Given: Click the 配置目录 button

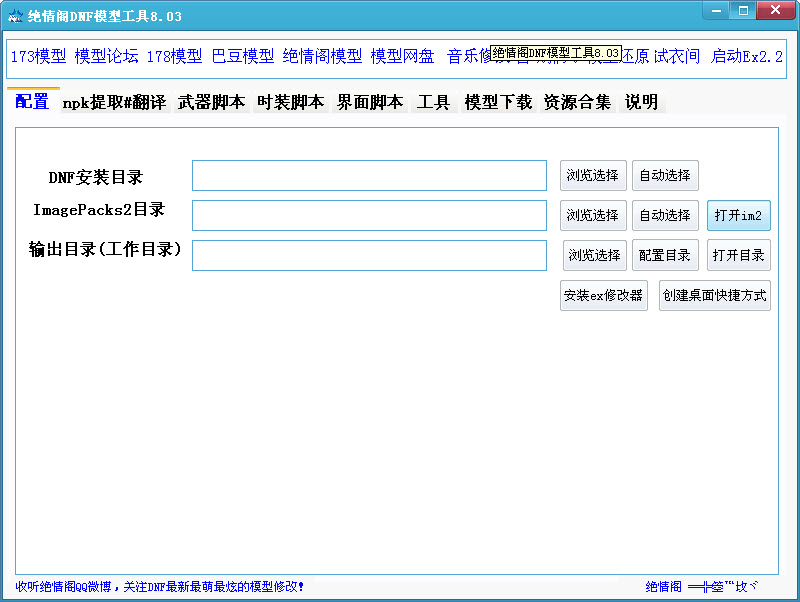Looking at the screenshot, I should (x=665, y=255).
